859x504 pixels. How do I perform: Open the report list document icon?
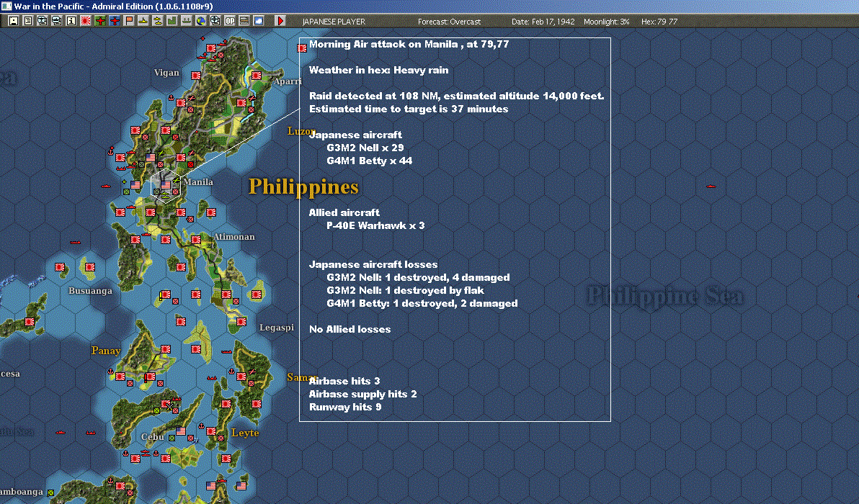(x=28, y=21)
